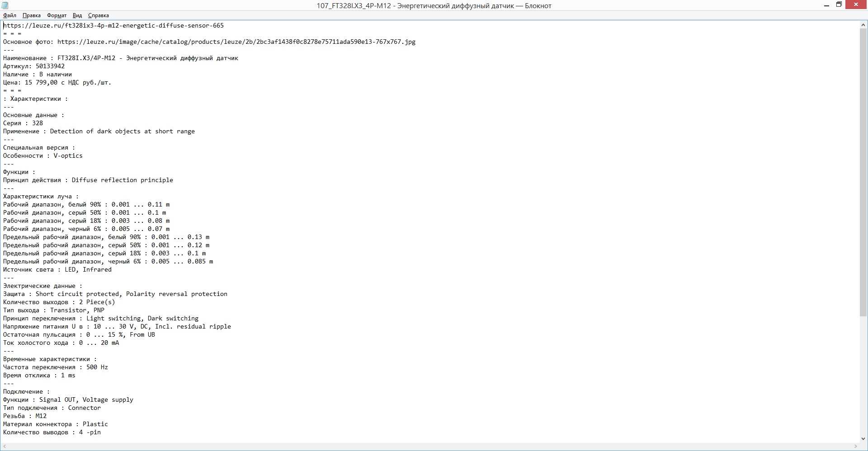Click the vertical scrollbar up arrow
The height and width of the screenshot is (451, 868).
click(863, 24)
